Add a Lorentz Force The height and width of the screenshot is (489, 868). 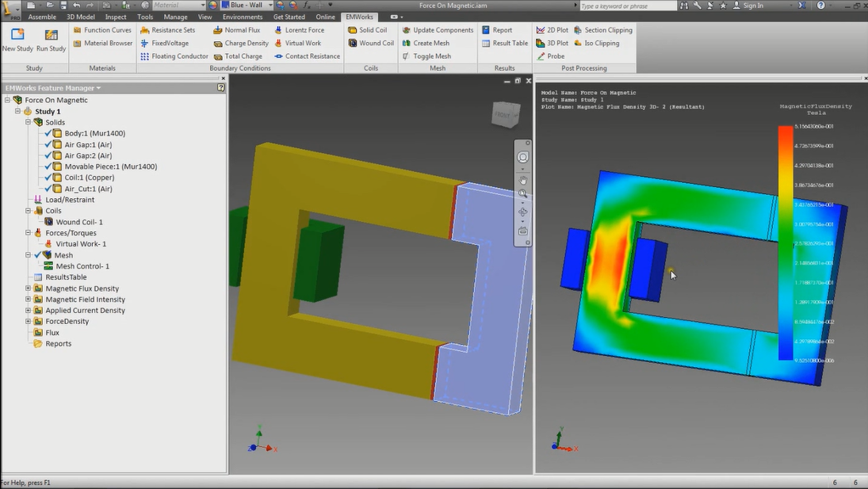tap(300, 30)
